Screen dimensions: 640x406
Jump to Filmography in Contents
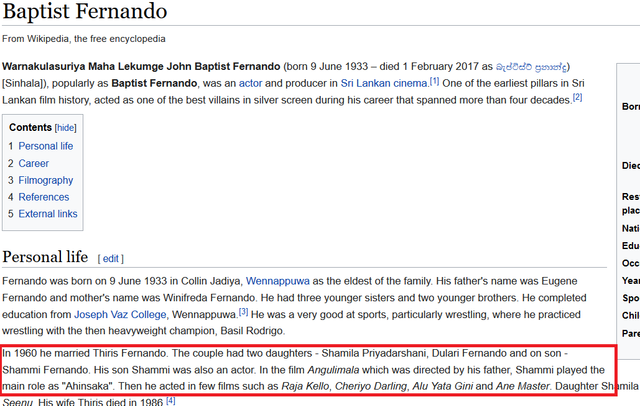46,180
